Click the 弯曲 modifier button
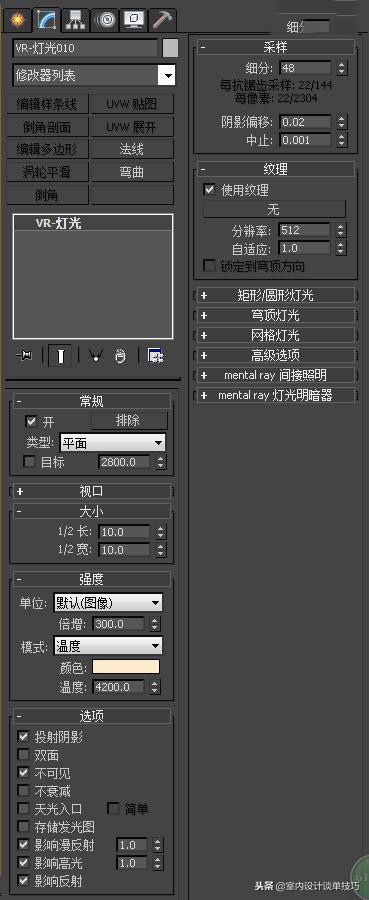Screen dimensions: 369x900 (x=132, y=172)
